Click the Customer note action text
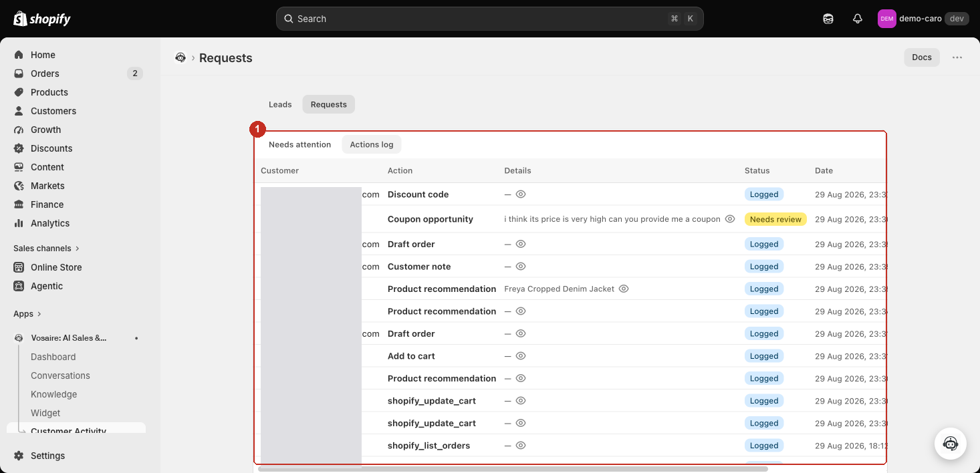 point(419,267)
